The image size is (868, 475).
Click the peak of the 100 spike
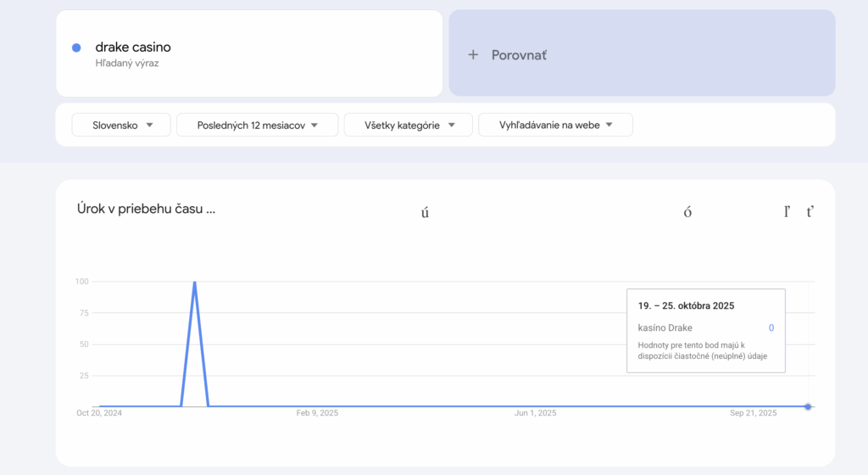click(195, 282)
